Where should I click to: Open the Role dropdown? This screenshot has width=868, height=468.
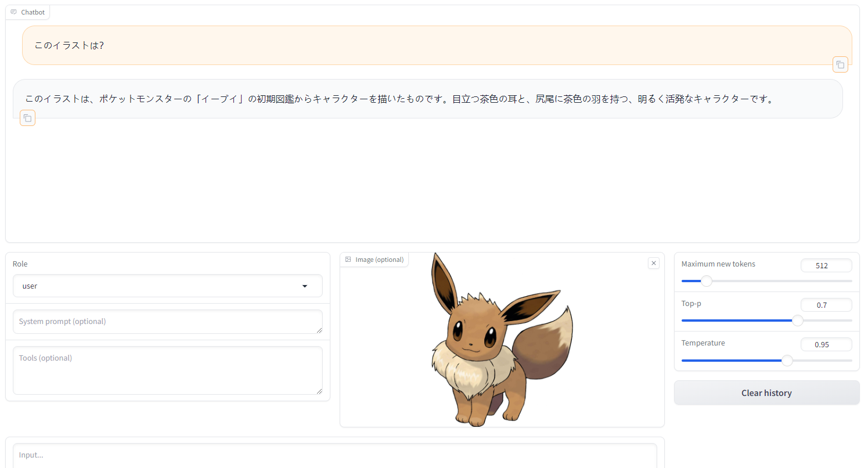coord(168,286)
